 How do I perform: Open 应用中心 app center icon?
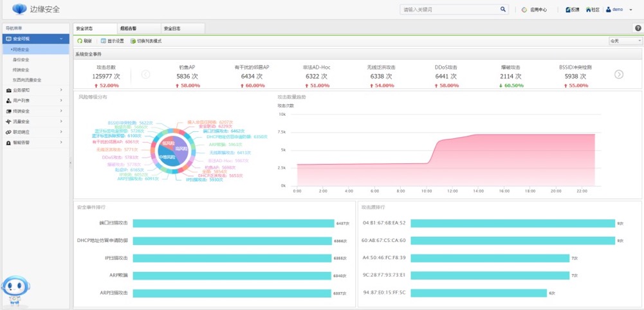pos(524,10)
